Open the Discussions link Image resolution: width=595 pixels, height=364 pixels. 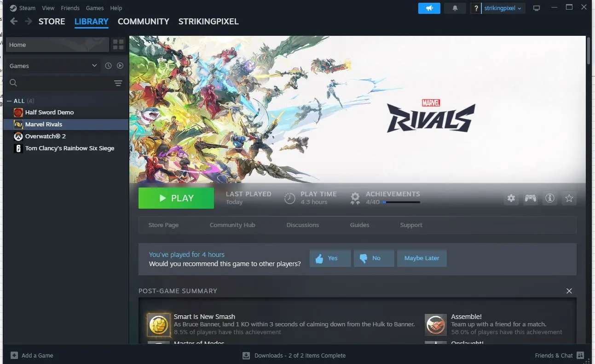pyautogui.click(x=303, y=225)
